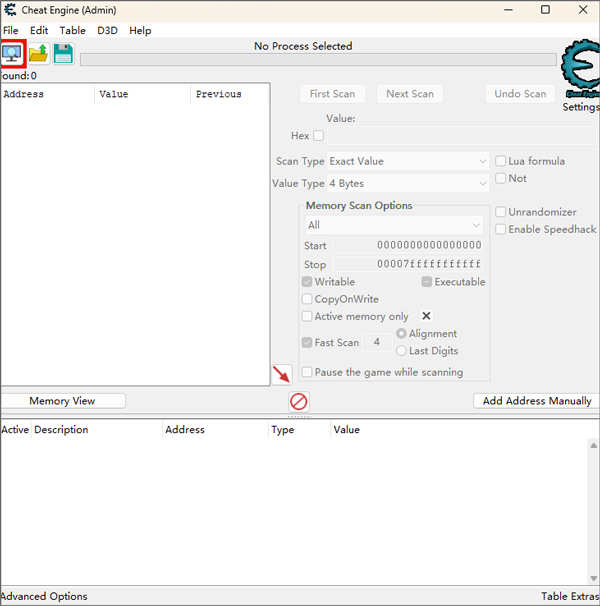Open Advanced Options
The height and width of the screenshot is (606, 600).
(44, 596)
